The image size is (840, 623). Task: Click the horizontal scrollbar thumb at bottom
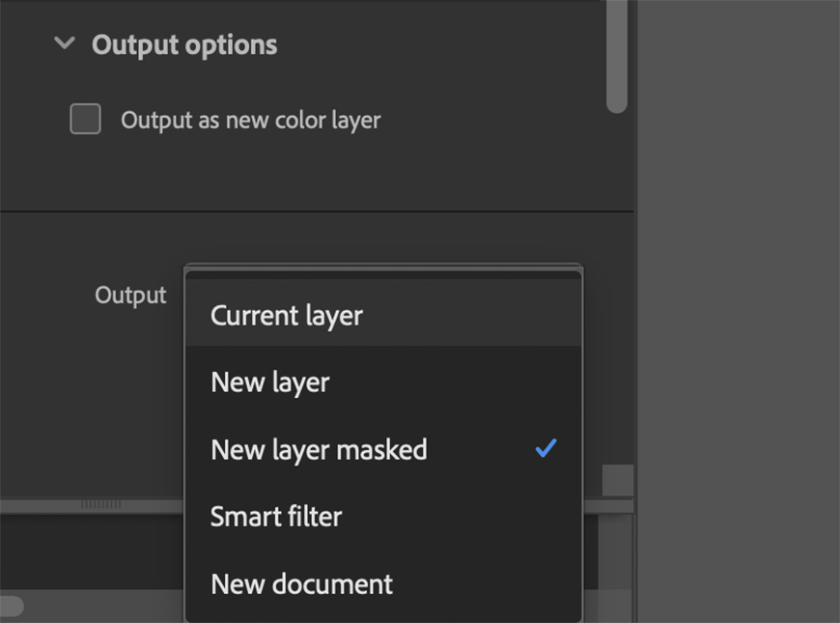pyautogui.click(x=11, y=607)
